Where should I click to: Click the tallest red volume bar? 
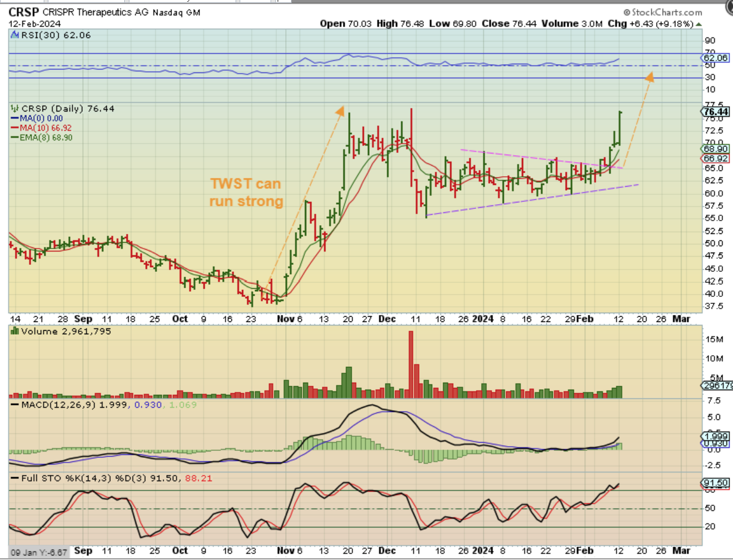pos(411,365)
